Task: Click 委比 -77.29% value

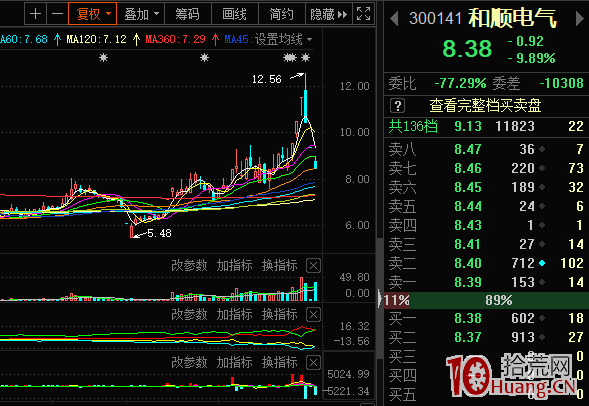Action: pos(460,83)
